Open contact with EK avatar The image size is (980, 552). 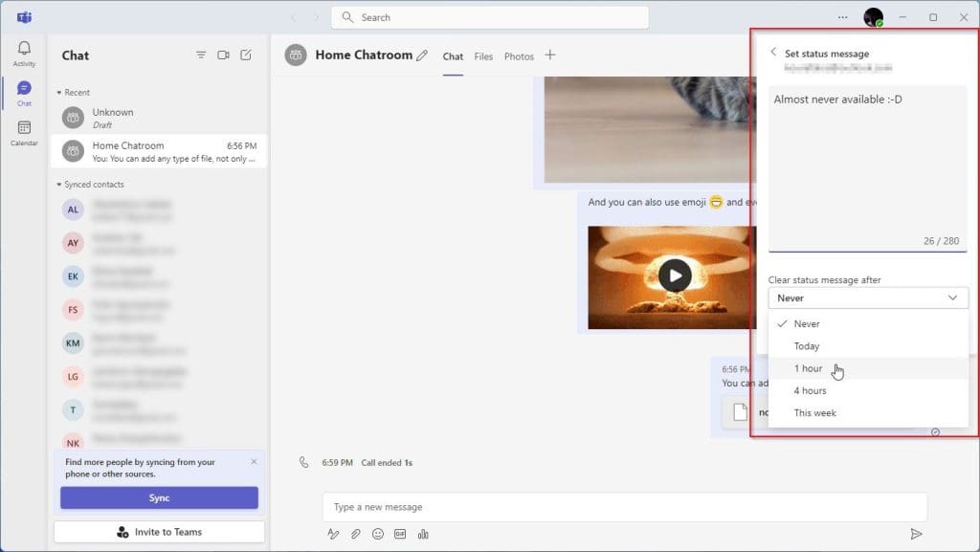point(73,276)
